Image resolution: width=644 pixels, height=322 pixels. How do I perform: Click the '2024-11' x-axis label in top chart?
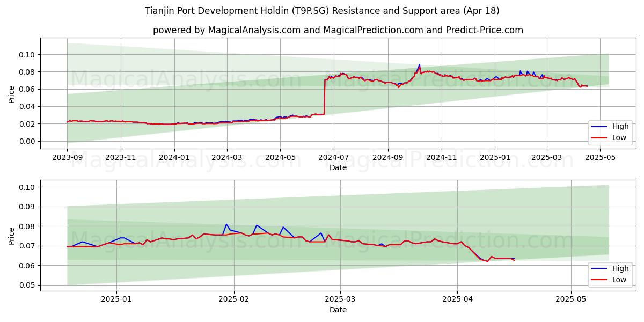pyautogui.click(x=441, y=158)
